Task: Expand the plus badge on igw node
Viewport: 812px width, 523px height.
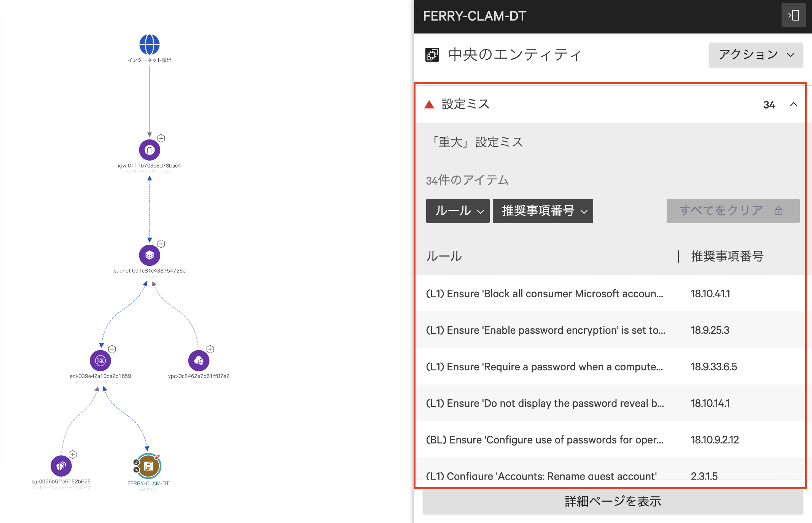Action: pos(161,138)
